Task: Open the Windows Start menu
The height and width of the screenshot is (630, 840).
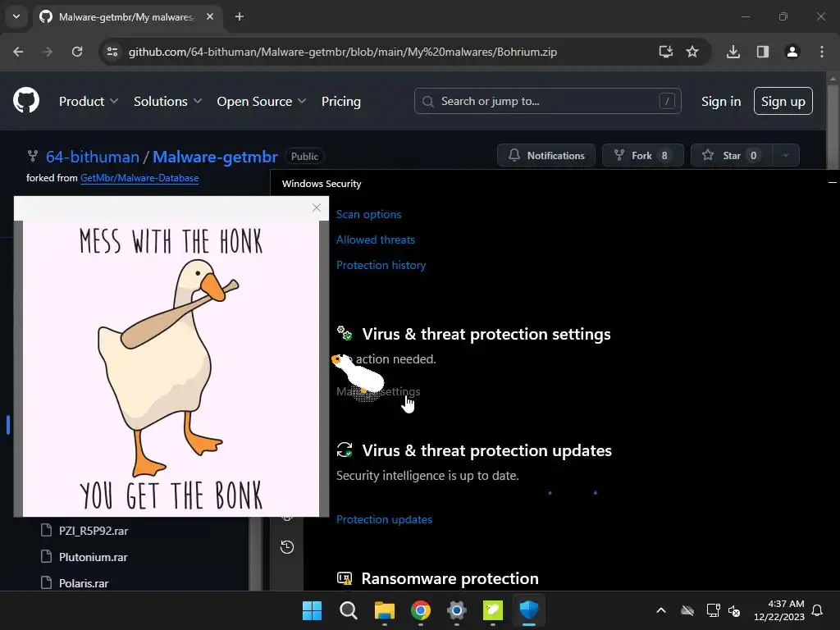Action: point(312,610)
